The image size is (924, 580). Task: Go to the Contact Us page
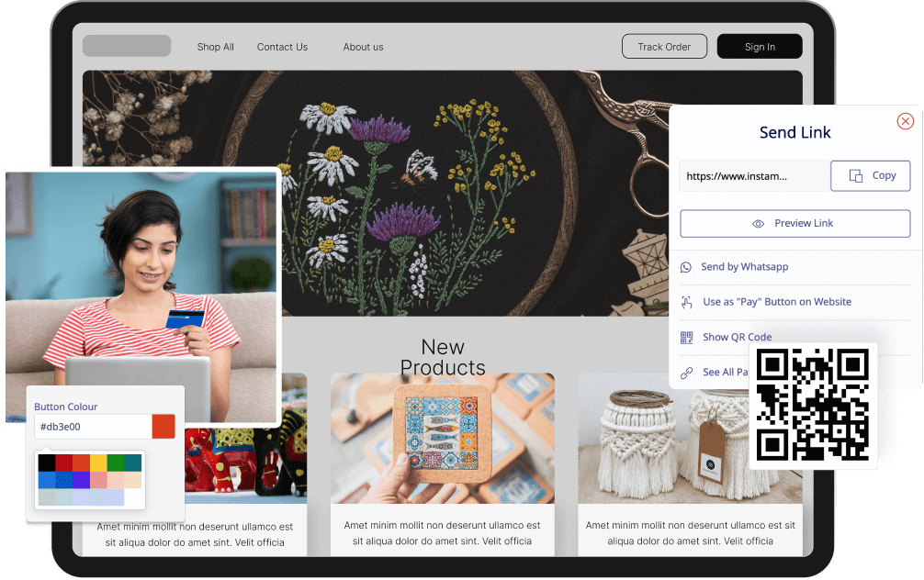pyautogui.click(x=282, y=47)
